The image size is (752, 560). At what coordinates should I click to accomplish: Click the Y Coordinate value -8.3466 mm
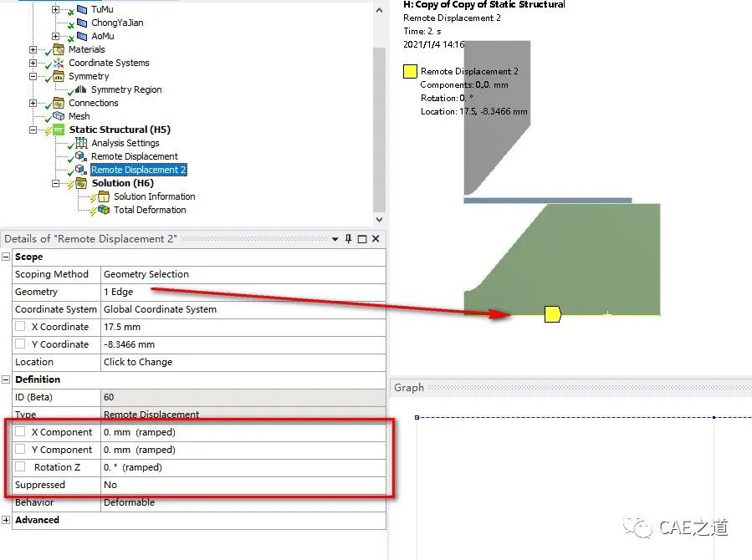click(243, 344)
